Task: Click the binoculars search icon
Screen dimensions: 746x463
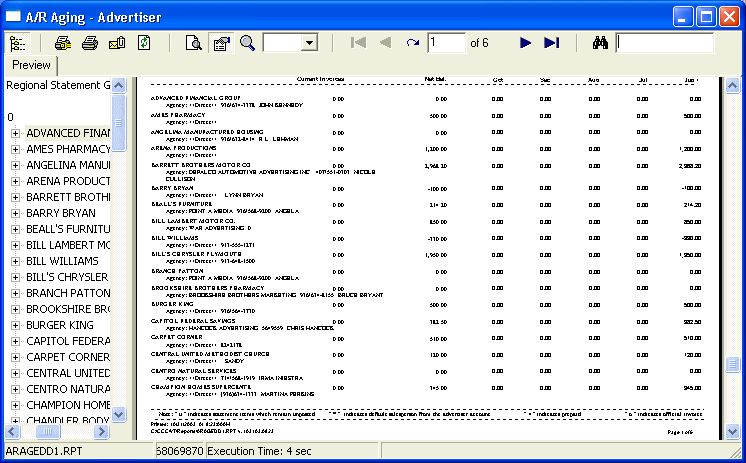Action: 600,43
